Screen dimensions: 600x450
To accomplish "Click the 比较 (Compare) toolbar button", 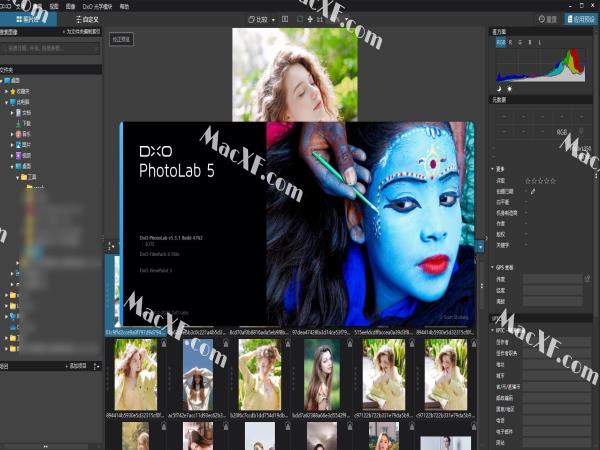I will [x=258, y=19].
